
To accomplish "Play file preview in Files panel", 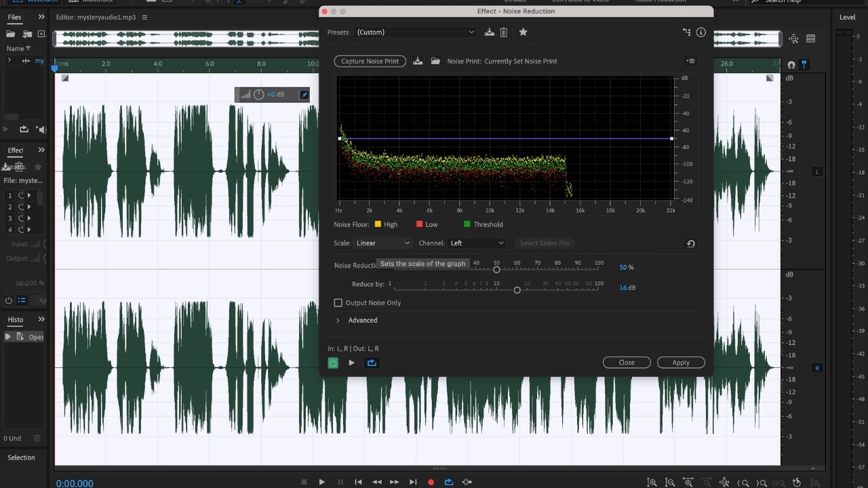I will click(x=7, y=129).
